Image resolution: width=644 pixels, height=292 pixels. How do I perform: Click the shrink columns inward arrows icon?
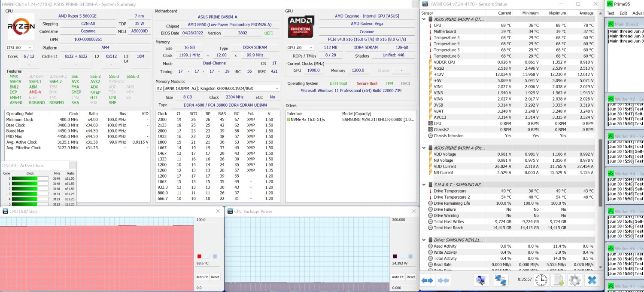[443, 280]
